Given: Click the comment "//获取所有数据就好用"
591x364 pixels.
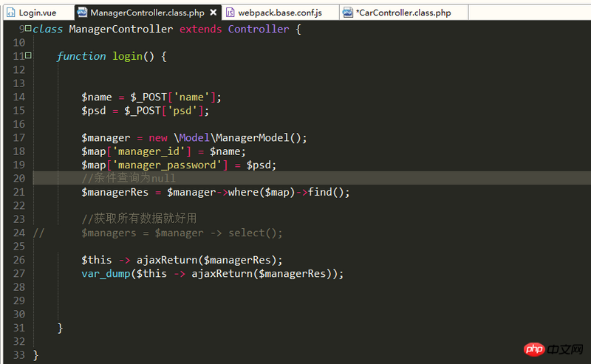Looking at the screenshot, I should point(139,218).
